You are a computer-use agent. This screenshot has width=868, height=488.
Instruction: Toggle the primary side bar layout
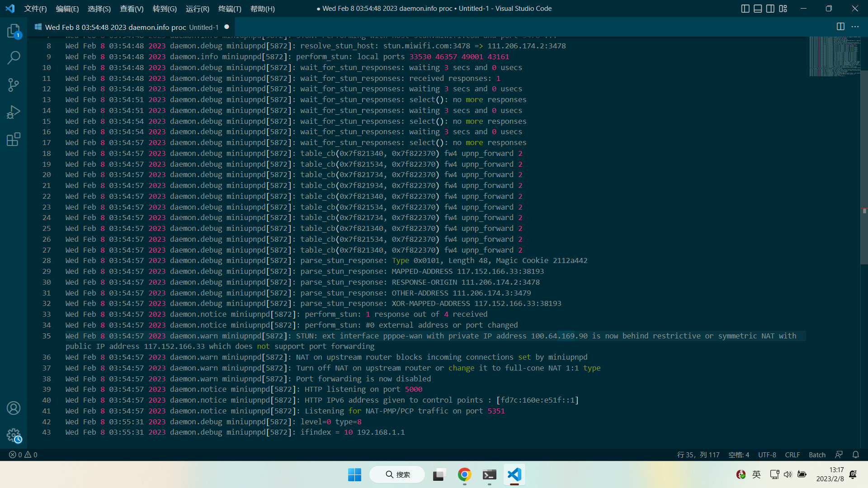(745, 9)
